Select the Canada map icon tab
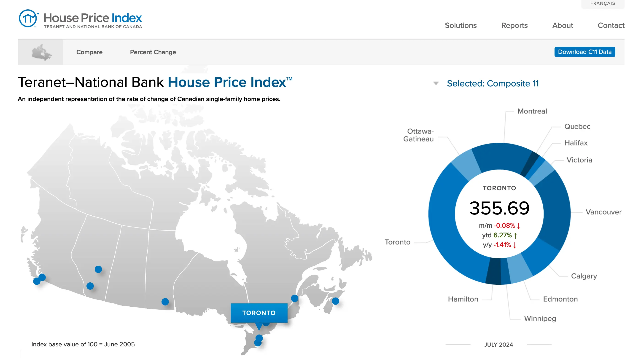The height and width of the screenshot is (364, 641). click(x=40, y=52)
